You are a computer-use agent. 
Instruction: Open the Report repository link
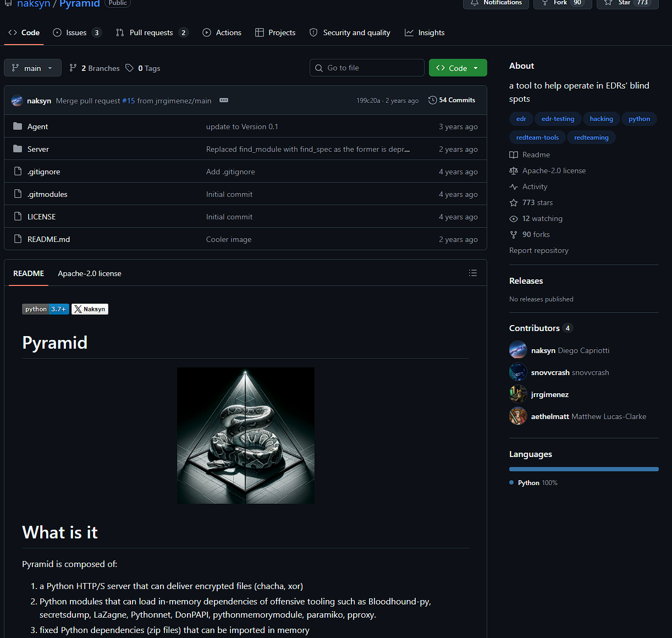(539, 250)
